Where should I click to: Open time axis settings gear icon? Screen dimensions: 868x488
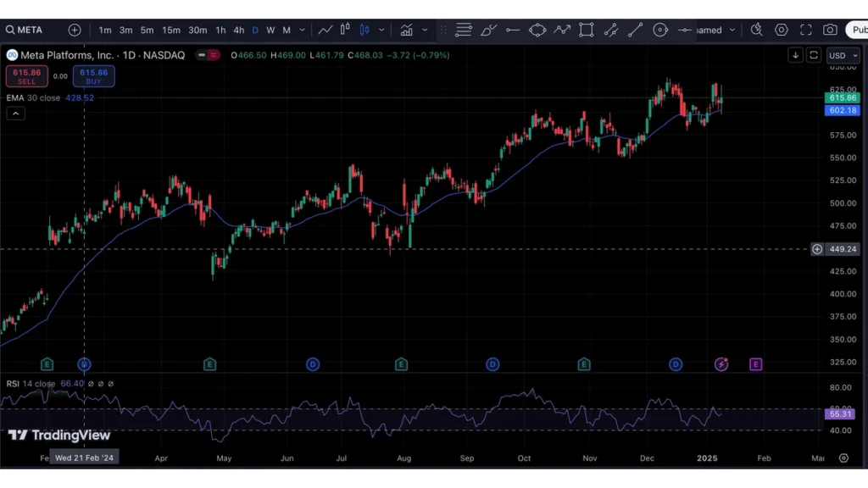click(x=843, y=458)
